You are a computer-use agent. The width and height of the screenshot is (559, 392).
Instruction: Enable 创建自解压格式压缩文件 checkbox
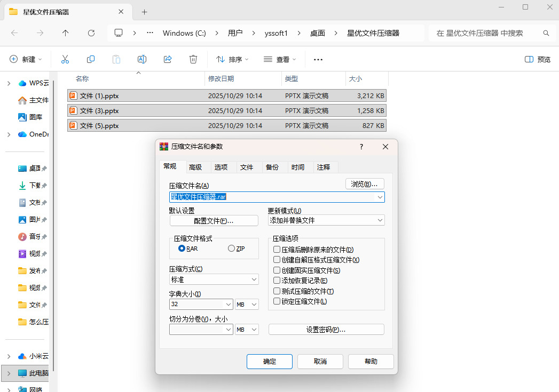[x=277, y=260]
